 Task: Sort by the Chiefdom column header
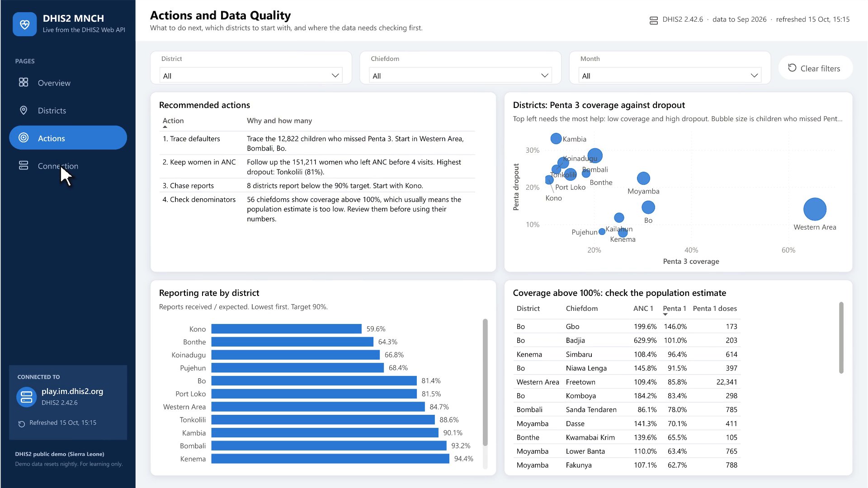pyautogui.click(x=581, y=308)
